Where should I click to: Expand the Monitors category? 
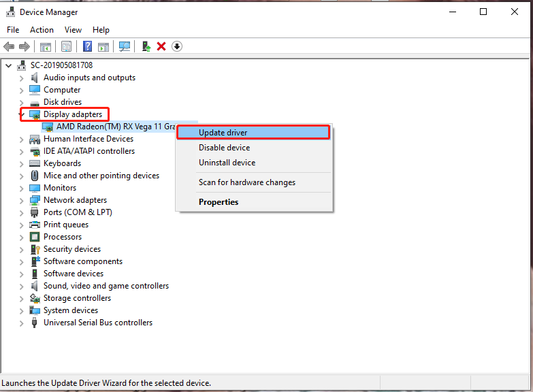click(x=21, y=189)
